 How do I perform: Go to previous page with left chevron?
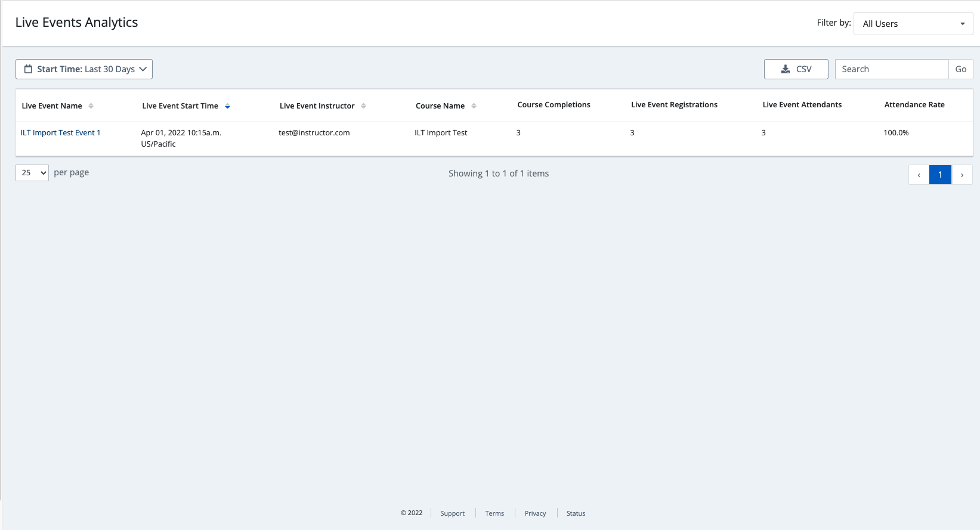(x=919, y=175)
